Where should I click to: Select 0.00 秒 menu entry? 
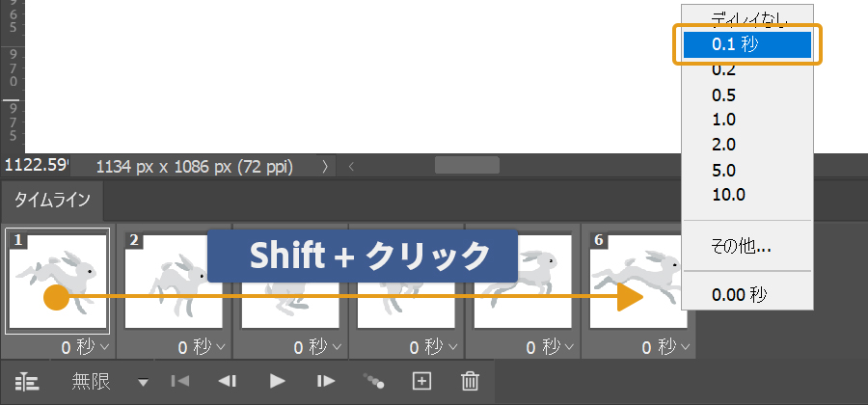[741, 293]
